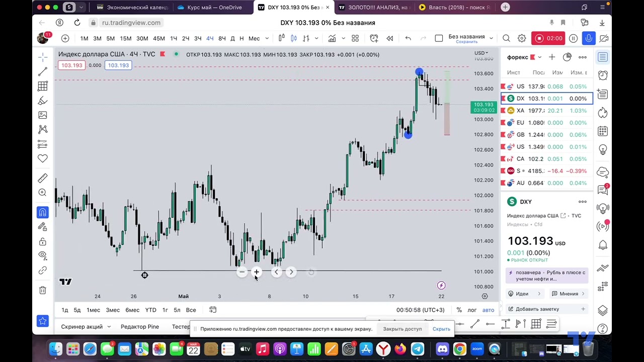Start bar replay rewind icon

[390, 38]
